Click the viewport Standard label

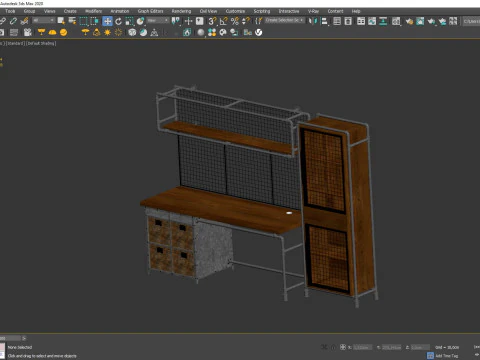click(x=15, y=43)
